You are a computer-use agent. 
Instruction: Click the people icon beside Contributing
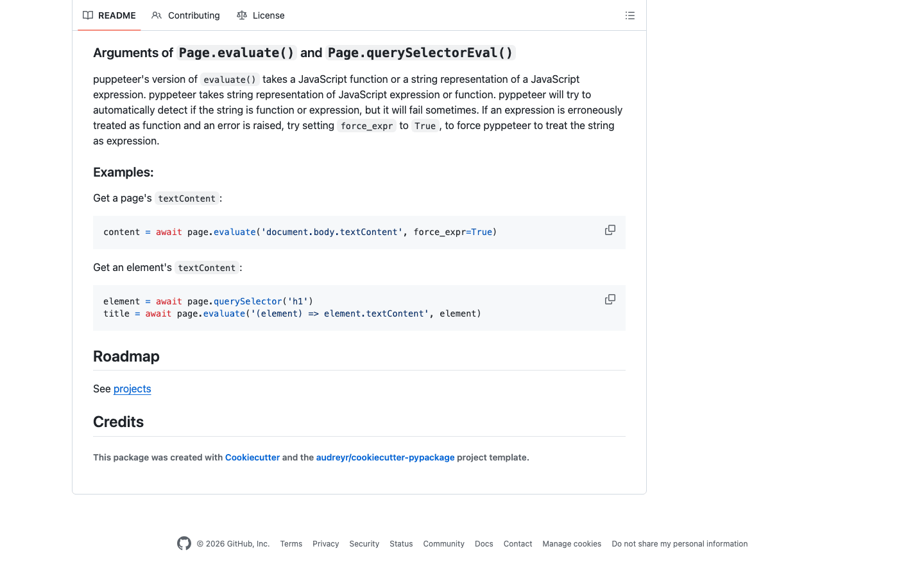(157, 15)
